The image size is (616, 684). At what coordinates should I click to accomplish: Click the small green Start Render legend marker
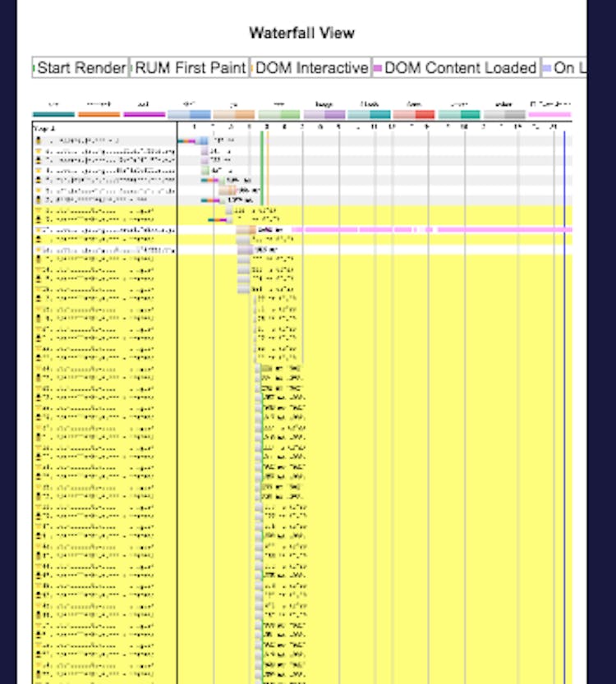coord(34,68)
